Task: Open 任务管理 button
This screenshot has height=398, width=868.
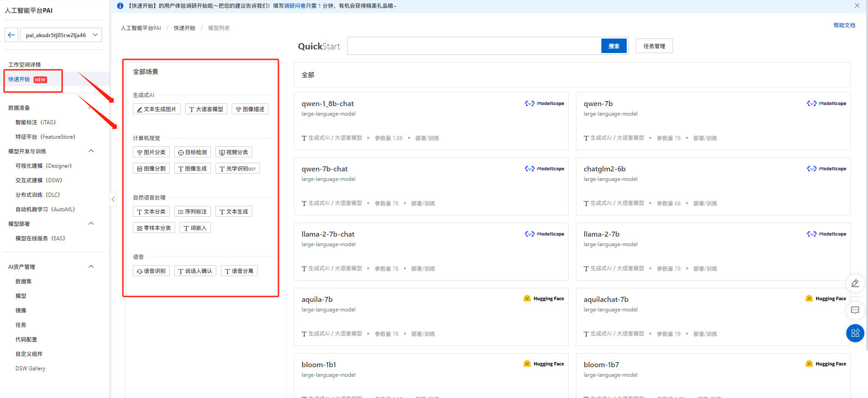Action: (x=654, y=46)
